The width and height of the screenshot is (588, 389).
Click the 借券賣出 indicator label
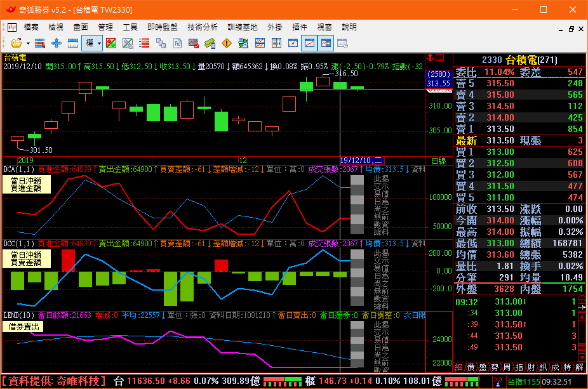tap(23, 327)
